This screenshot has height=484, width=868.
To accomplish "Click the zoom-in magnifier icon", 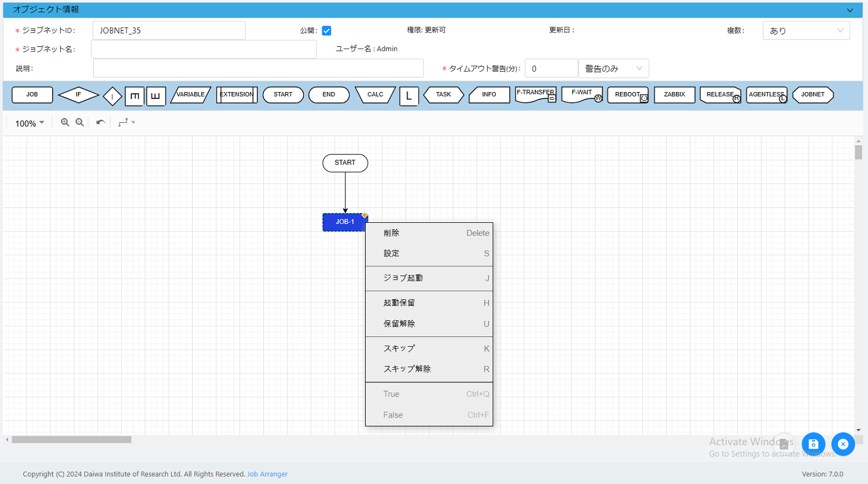I will [x=65, y=122].
